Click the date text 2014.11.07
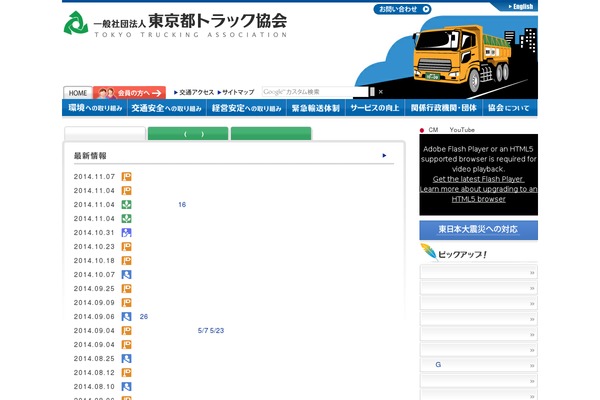 coord(94,176)
